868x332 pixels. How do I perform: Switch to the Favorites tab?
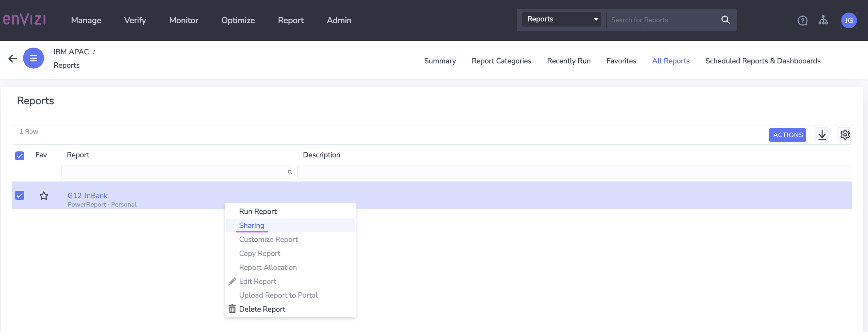pyautogui.click(x=621, y=61)
